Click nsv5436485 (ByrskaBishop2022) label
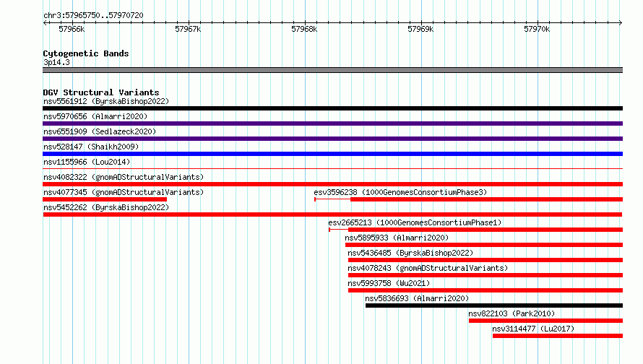 tap(410, 253)
